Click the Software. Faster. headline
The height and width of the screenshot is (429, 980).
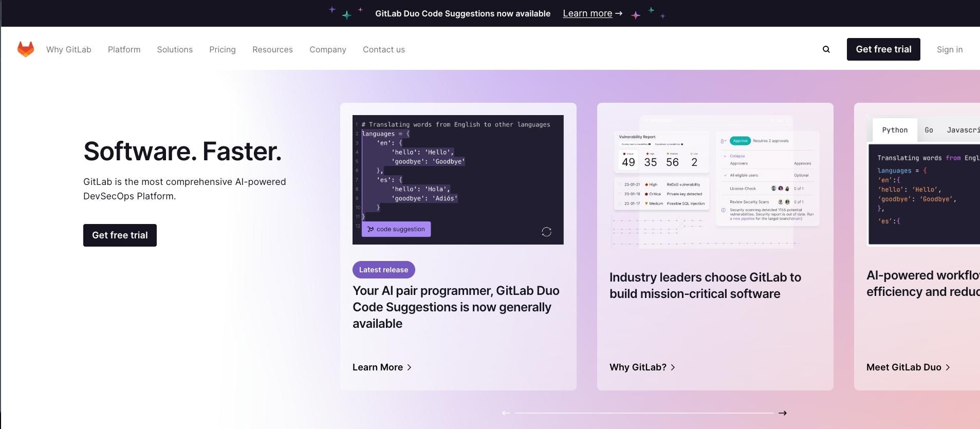coord(182,151)
